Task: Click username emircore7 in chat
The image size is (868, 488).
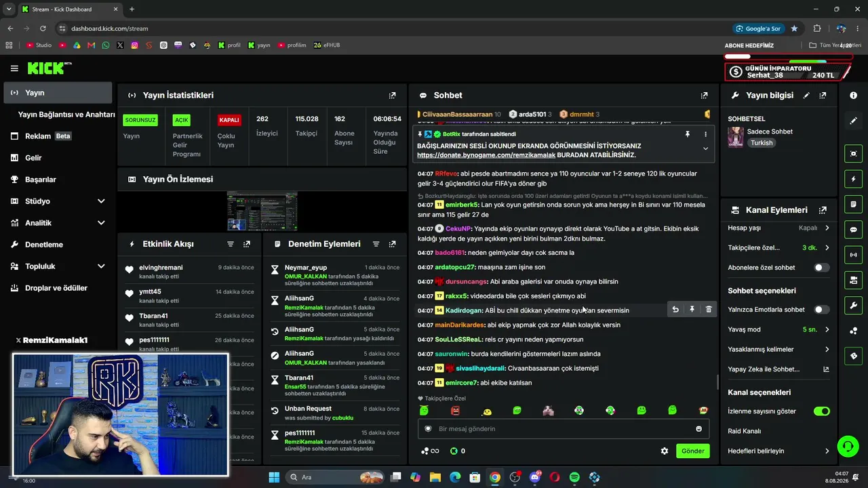Action: [x=461, y=383]
